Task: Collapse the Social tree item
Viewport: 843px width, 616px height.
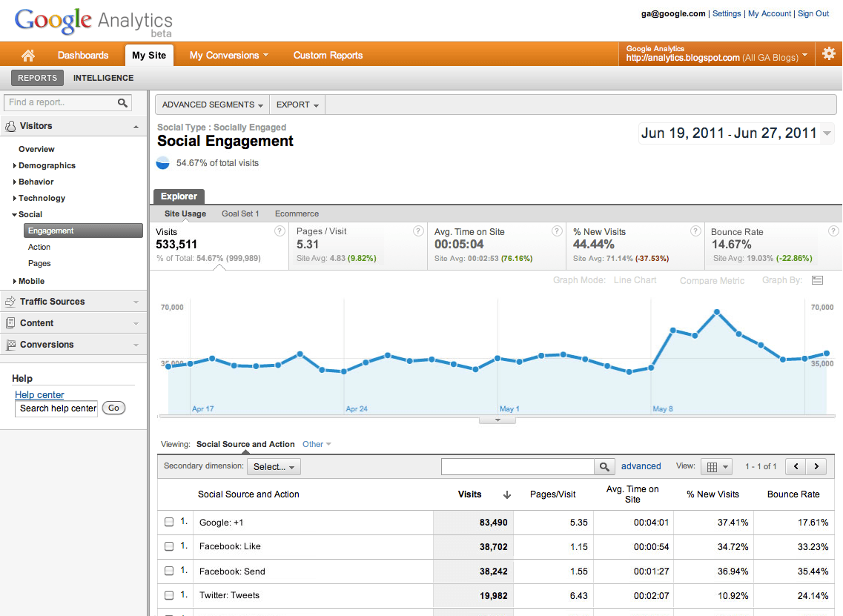Action: tap(15, 214)
